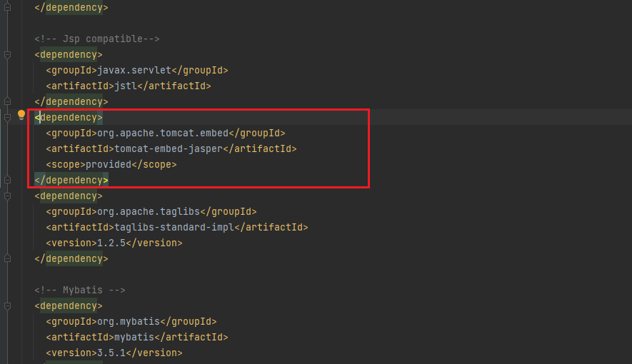
Task: Click fold end marker of jstl dependency
Action: 7,101
